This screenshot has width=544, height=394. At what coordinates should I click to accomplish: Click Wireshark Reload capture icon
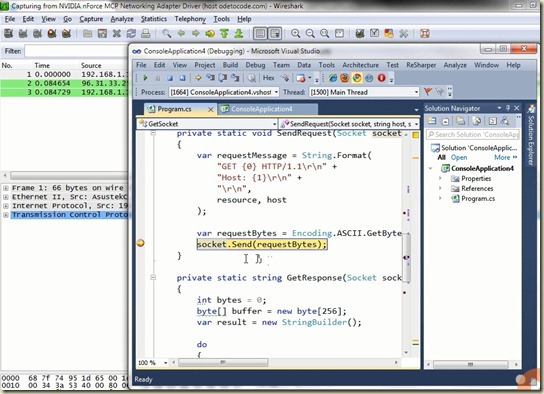pos(131,34)
